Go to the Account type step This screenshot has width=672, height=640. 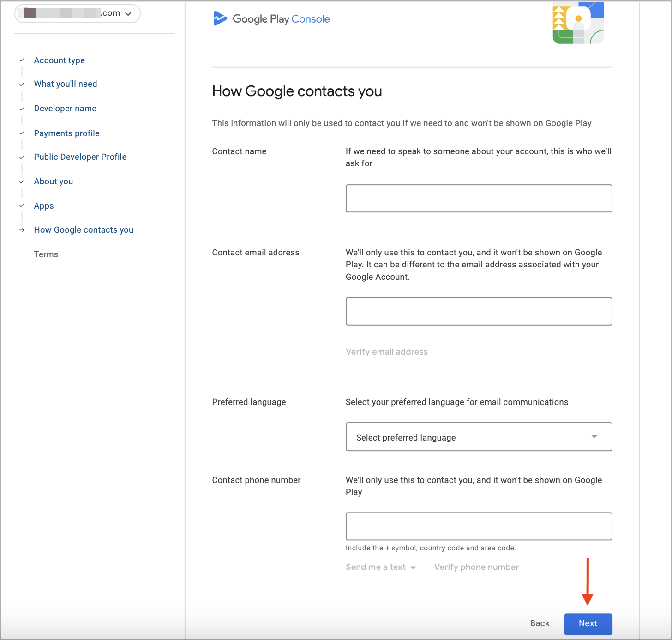click(x=60, y=60)
